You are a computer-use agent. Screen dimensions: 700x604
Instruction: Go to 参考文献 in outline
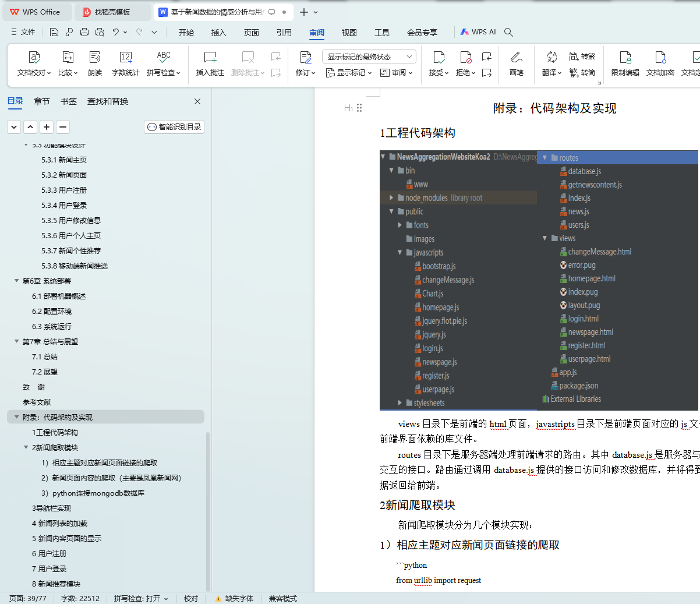(x=37, y=402)
